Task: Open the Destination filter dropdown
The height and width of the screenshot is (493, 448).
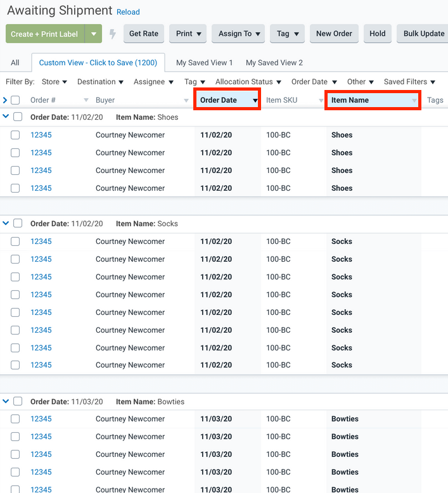Action: (100, 82)
